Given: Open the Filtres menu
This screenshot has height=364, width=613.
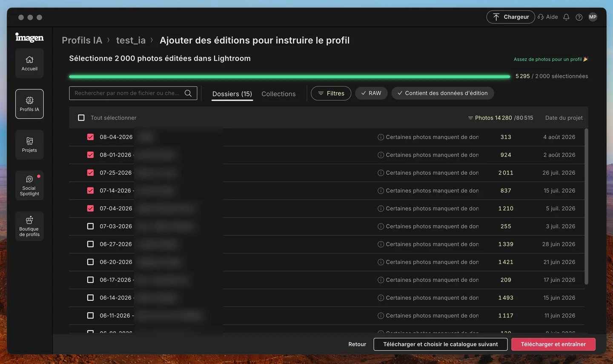Looking at the screenshot, I should click(331, 93).
